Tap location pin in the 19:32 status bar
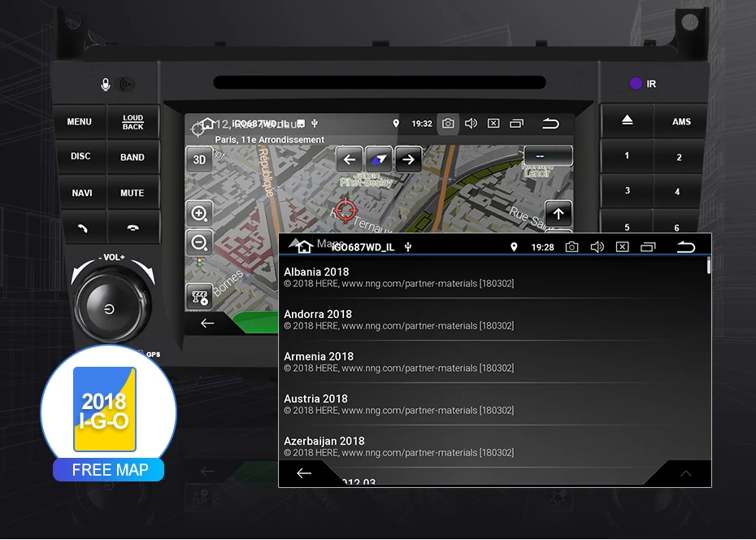This screenshot has width=756, height=540. tap(396, 124)
